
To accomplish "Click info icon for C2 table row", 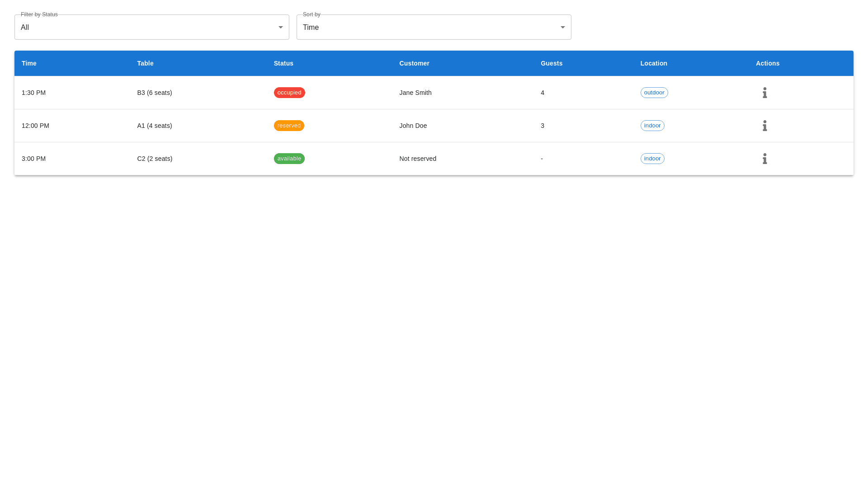I will (x=764, y=159).
